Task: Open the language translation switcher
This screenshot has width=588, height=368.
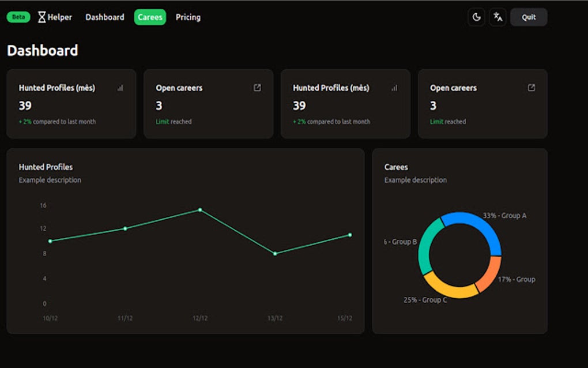Action: [x=497, y=17]
